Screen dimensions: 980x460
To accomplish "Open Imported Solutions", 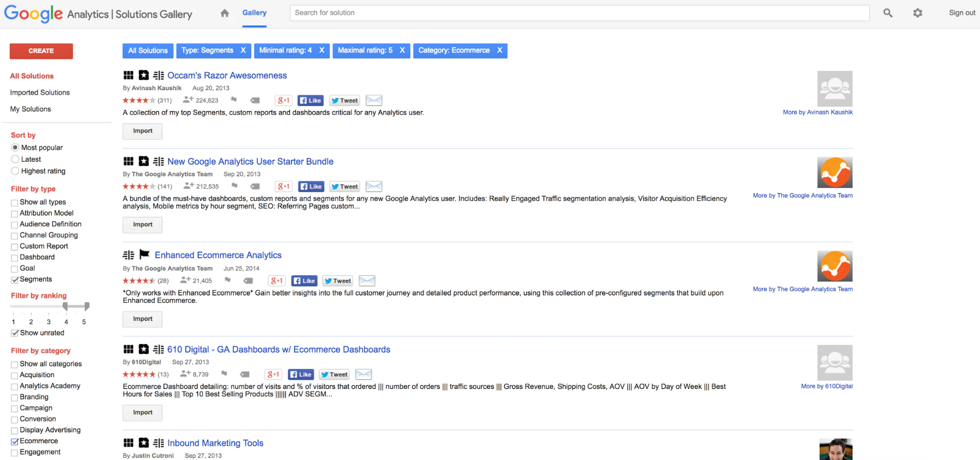I will (40, 93).
